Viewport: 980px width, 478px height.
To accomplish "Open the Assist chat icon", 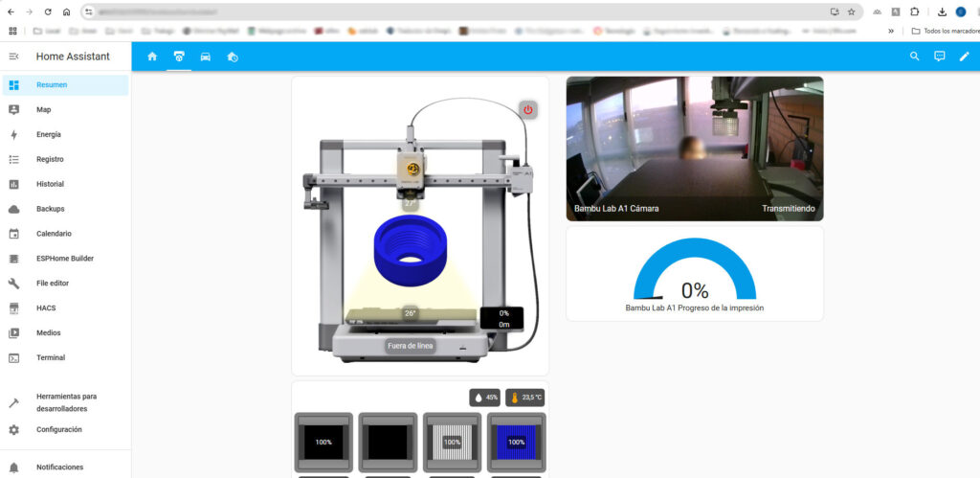I will [940, 57].
